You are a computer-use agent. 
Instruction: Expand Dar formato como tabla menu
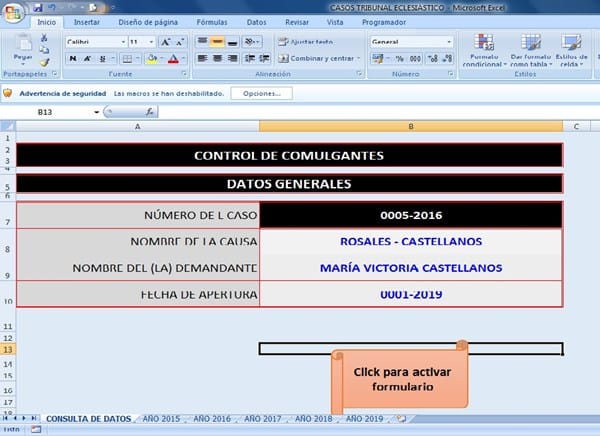click(531, 51)
